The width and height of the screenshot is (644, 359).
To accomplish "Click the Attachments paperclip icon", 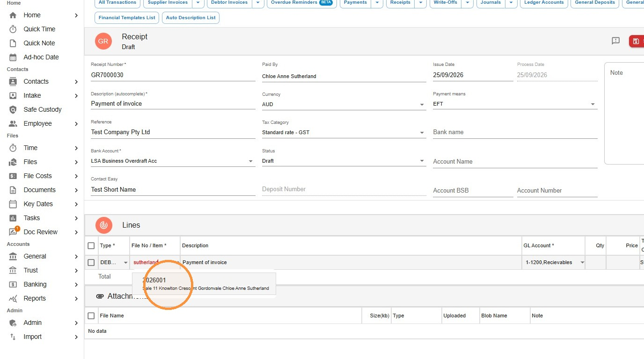I will point(100,296).
